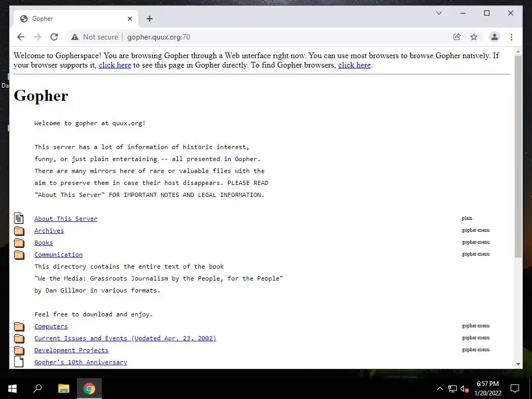Click the address bar URL gopher.quux.org:70

(x=158, y=37)
